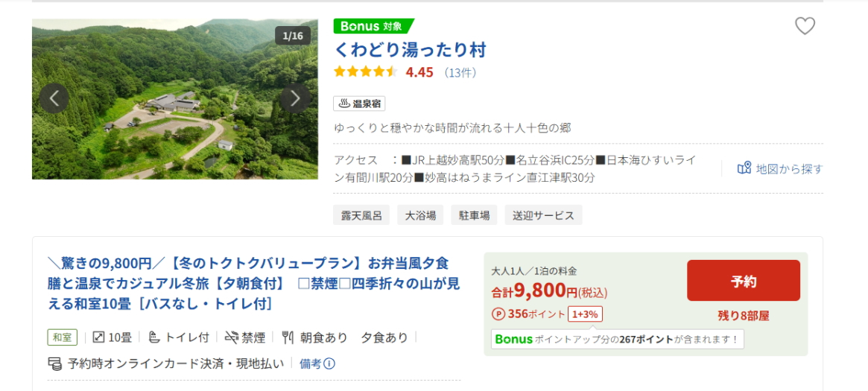Click the green Bonus 対象 badge

point(372,26)
